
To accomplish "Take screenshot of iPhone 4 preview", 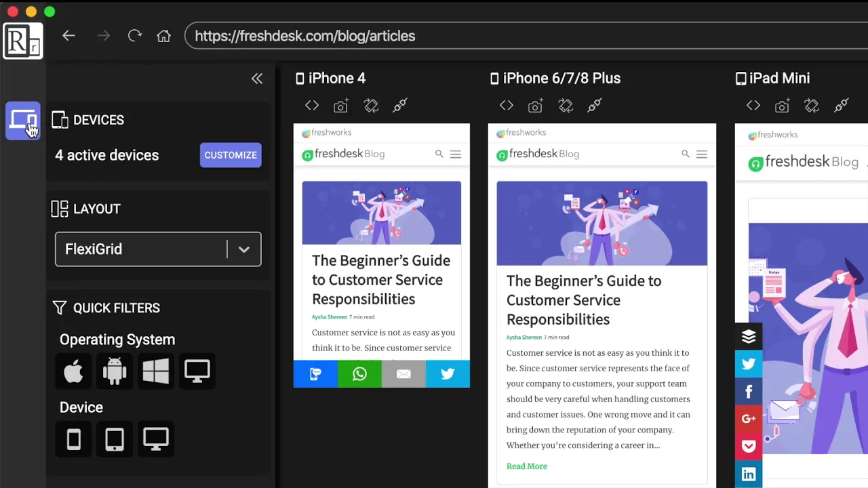I will click(x=341, y=105).
